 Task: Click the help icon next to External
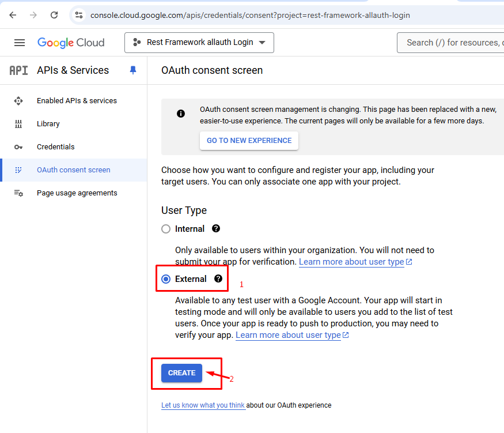pyautogui.click(x=218, y=278)
